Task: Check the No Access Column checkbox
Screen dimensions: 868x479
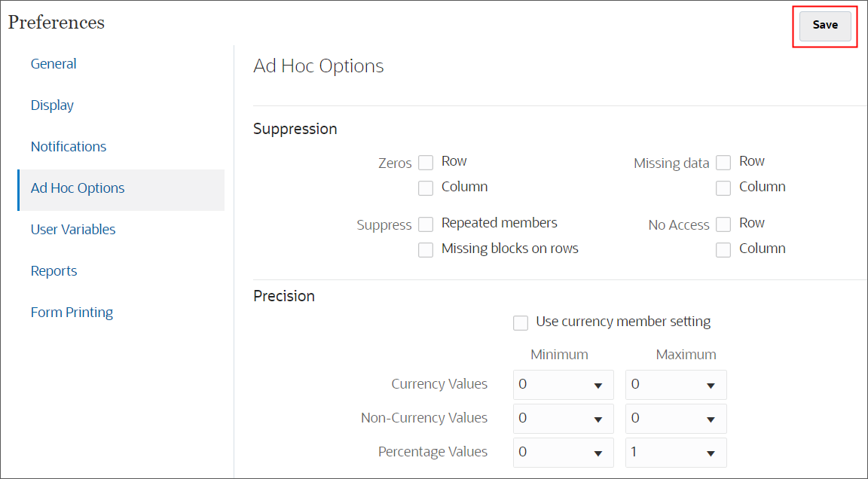Action: 723,249
